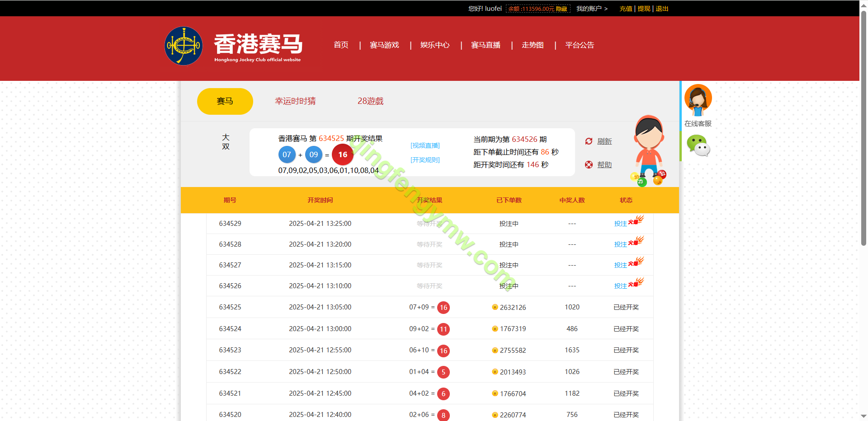Open online customer service avatar icon
The image size is (868, 421).
click(x=698, y=100)
